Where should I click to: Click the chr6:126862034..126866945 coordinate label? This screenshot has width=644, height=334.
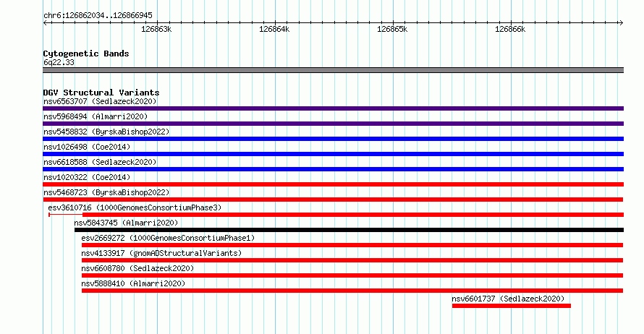tap(98, 15)
